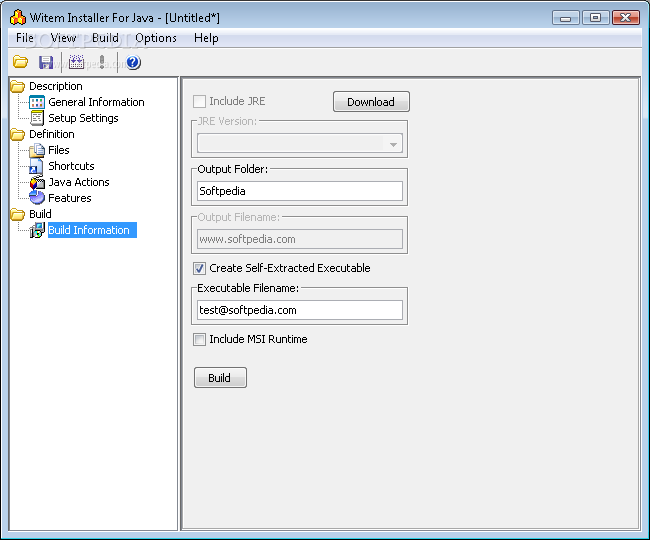The image size is (650, 540).
Task: Select the Build Information tree item
Action: click(x=92, y=230)
